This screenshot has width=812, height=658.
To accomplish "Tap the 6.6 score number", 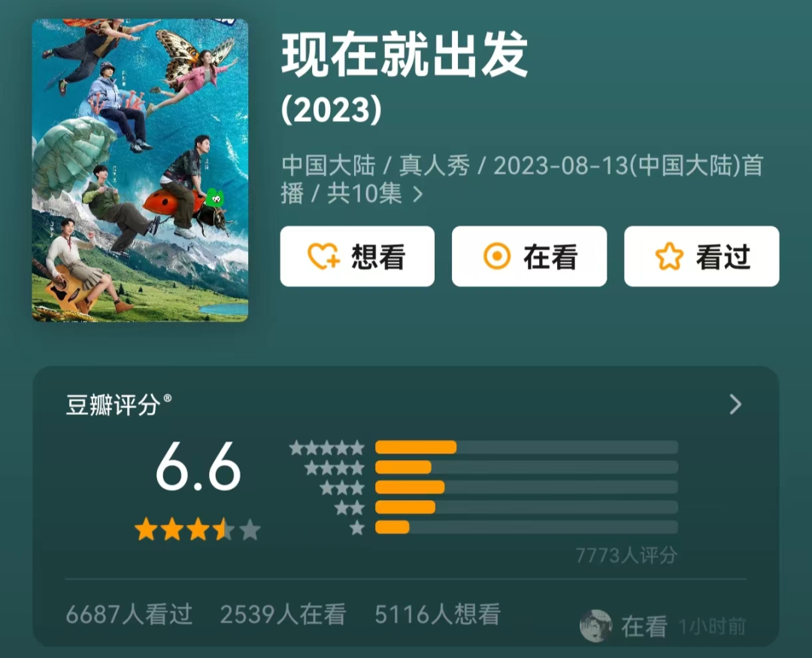I will coord(198,467).
